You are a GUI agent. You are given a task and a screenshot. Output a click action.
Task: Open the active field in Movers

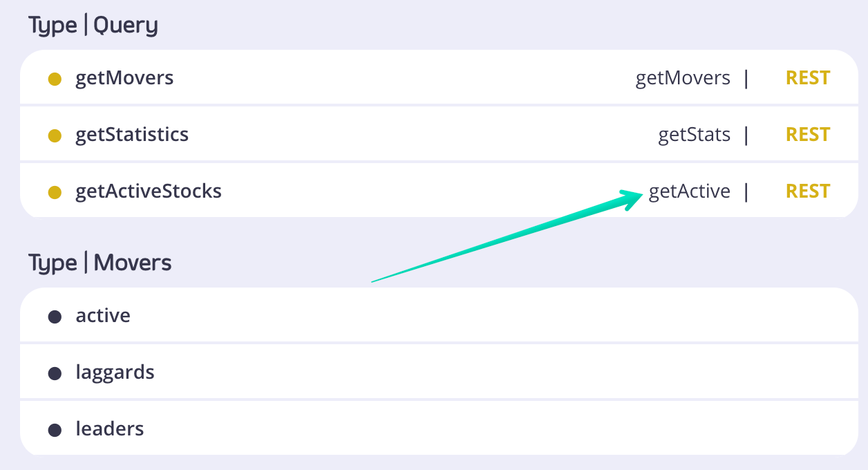(x=103, y=316)
